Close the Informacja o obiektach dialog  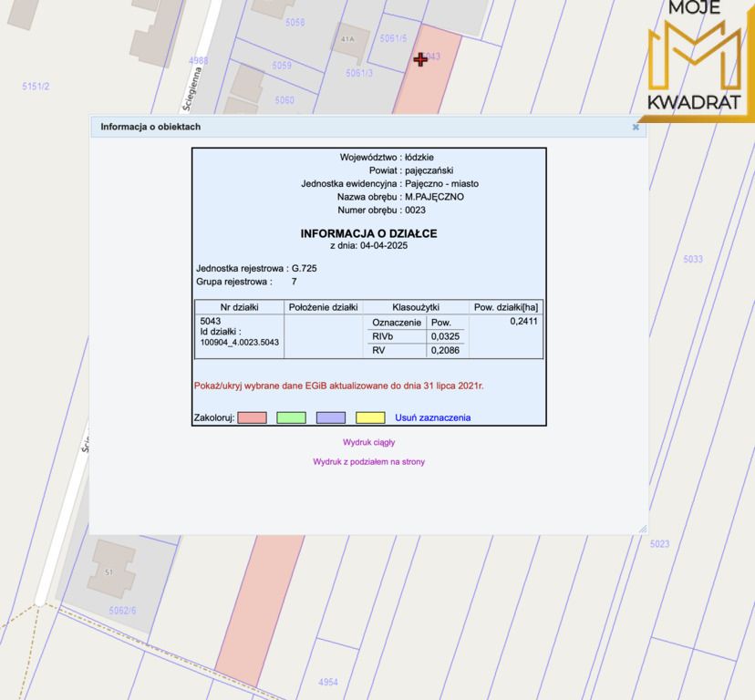[636, 127]
